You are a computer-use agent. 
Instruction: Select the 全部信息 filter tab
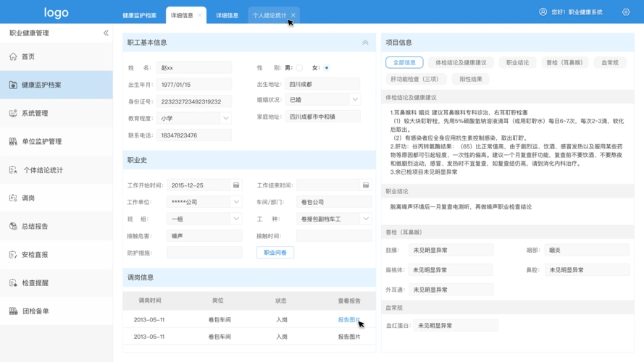[x=404, y=62]
